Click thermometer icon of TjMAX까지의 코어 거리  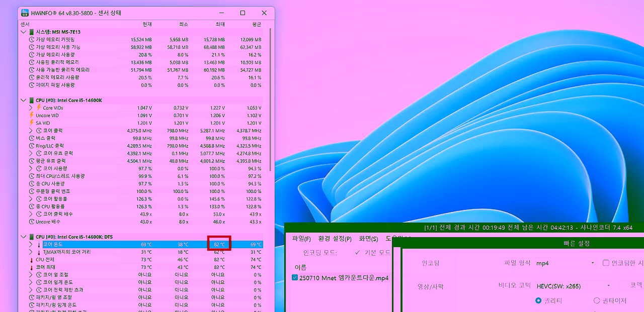click(x=39, y=252)
